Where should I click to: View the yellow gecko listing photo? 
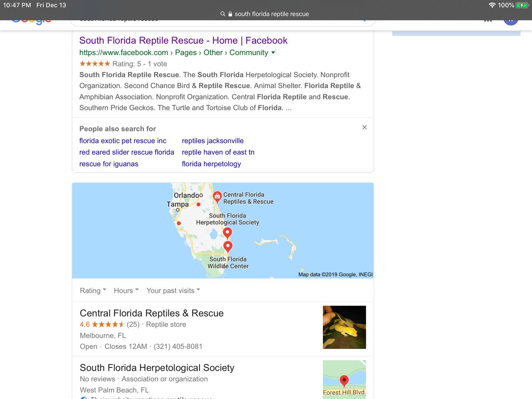(x=344, y=327)
